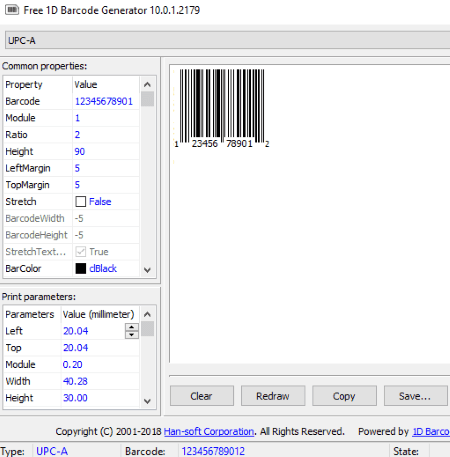Click the generated barcode preview image
450x457 pixels.
(x=222, y=108)
